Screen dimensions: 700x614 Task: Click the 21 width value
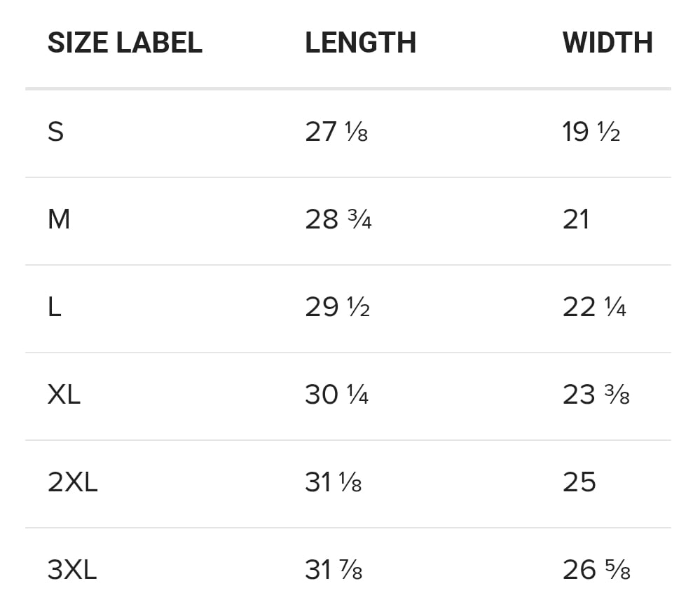576,219
